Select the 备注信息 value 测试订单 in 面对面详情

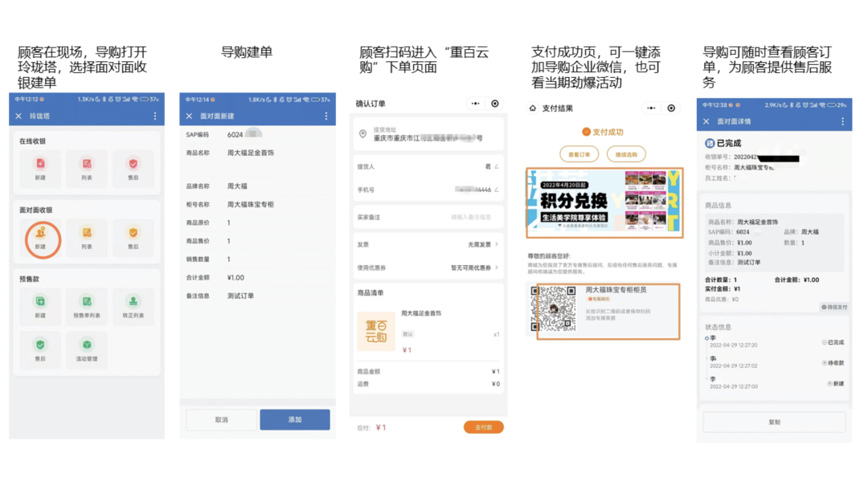[x=749, y=263]
